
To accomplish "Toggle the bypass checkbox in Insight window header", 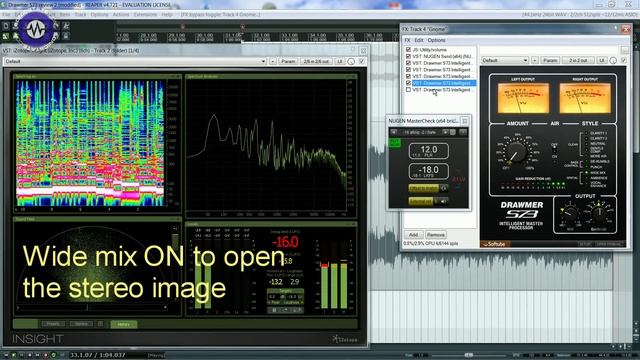I will (362, 61).
